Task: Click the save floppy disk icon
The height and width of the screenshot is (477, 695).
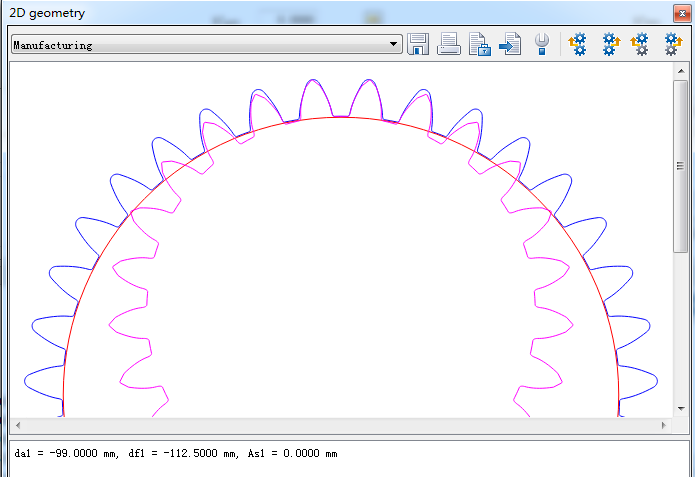Action: tap(418, 44)
